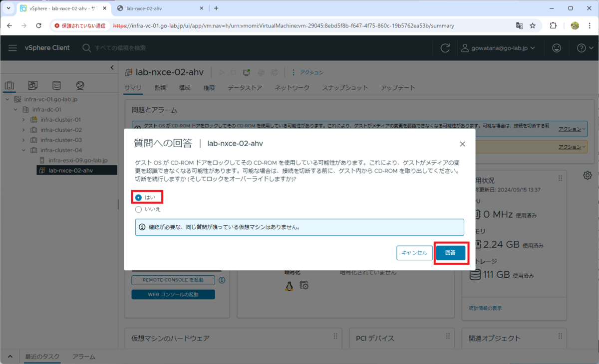Click the smiley feedback icon
Image resolution: width=599 pixels, height=364 pixels.
pos(556,48)
